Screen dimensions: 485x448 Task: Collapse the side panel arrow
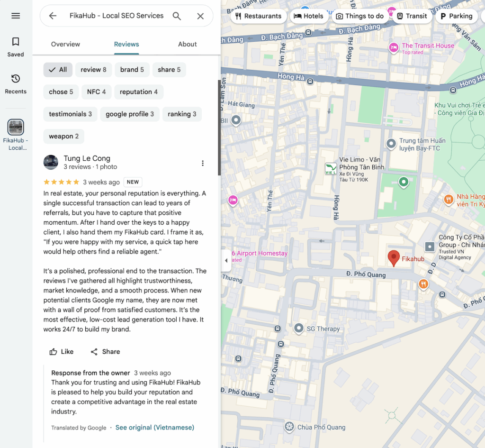[226, 260]
